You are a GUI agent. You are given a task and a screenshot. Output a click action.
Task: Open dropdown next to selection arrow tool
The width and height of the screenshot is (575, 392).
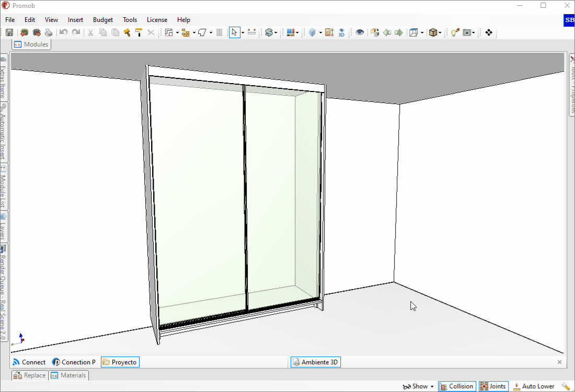coord(243,32)
